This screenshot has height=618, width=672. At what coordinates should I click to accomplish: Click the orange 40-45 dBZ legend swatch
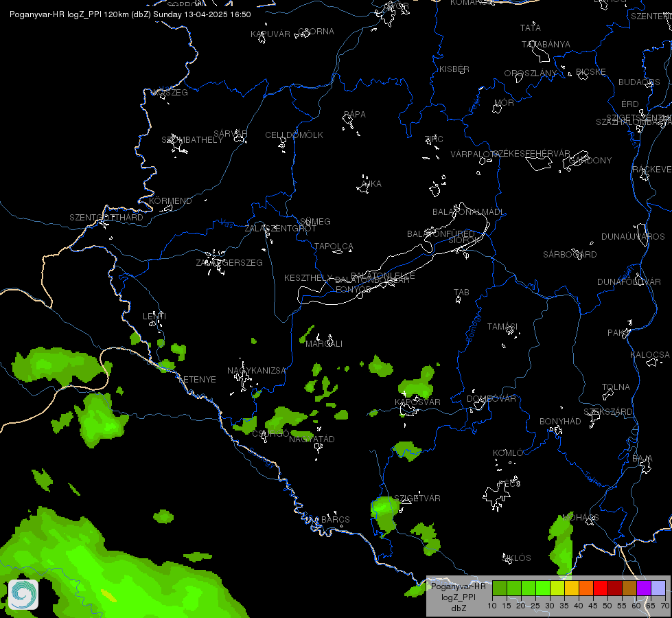tap(586, 588)
